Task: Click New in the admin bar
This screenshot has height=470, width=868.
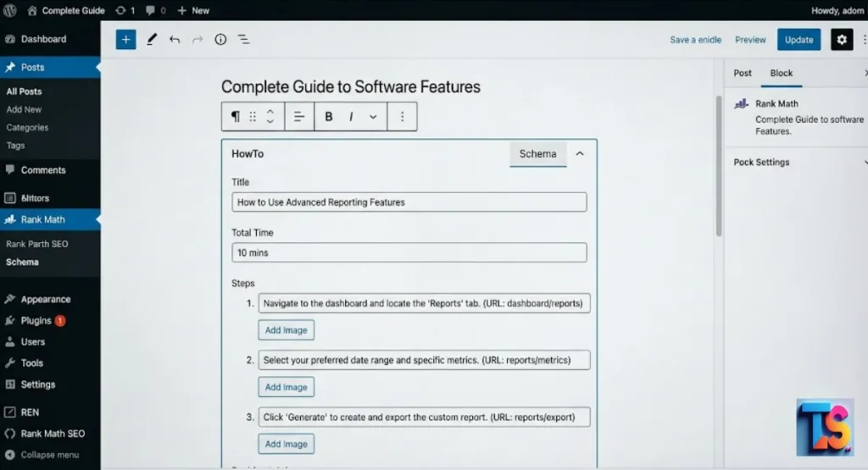Action: click(193, 10)
